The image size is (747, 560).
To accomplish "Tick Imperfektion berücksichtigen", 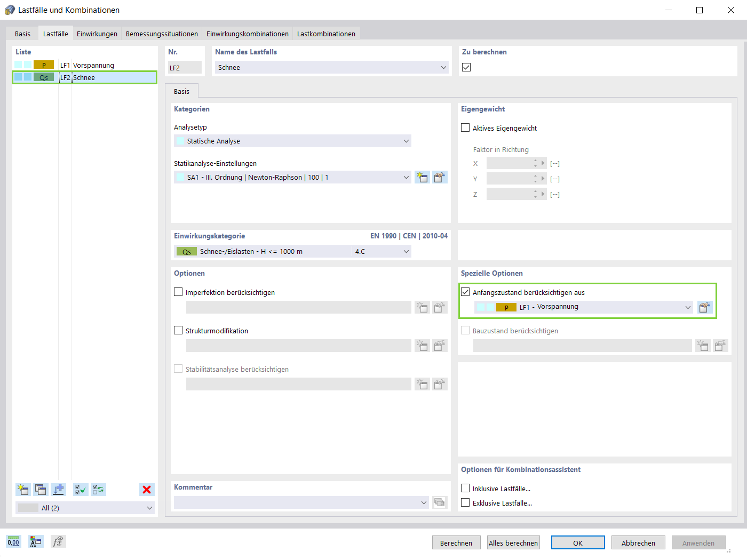I will [x=178, y=292].
